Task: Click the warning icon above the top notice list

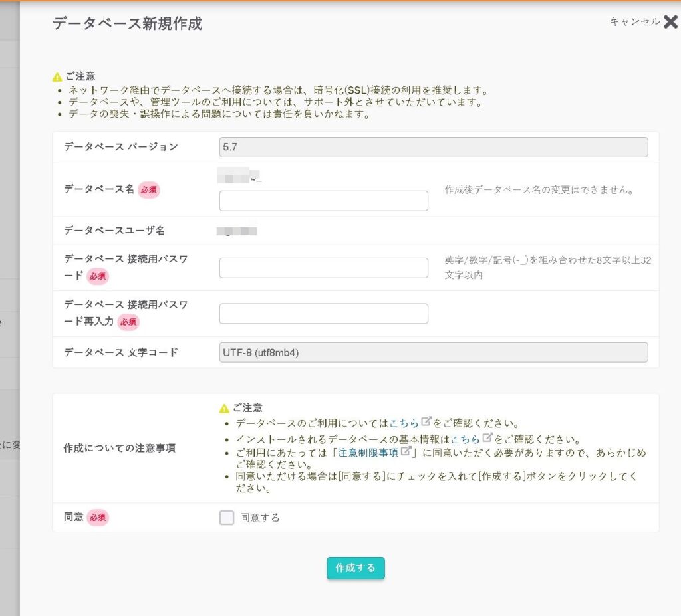Action: [57, 77]
